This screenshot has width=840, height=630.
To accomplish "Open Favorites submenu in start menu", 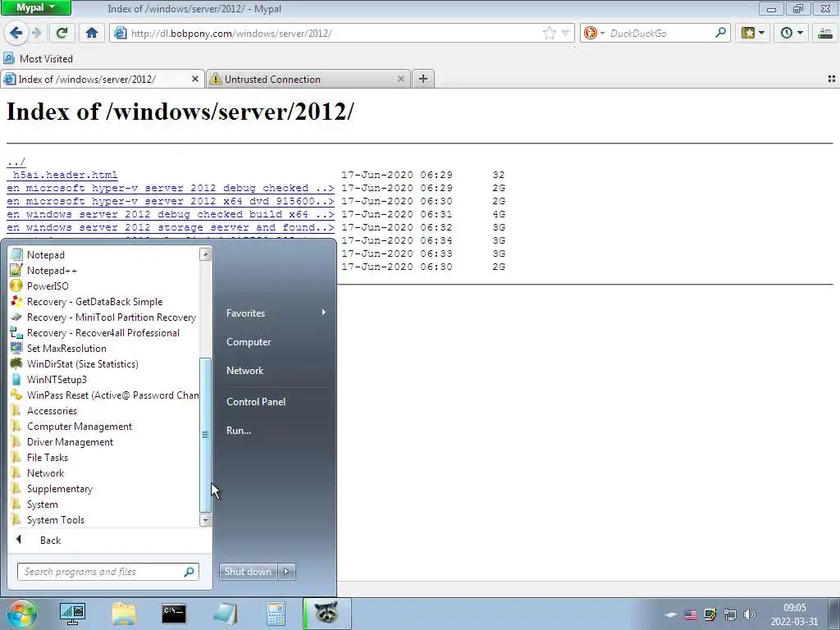I will [276, 313].
